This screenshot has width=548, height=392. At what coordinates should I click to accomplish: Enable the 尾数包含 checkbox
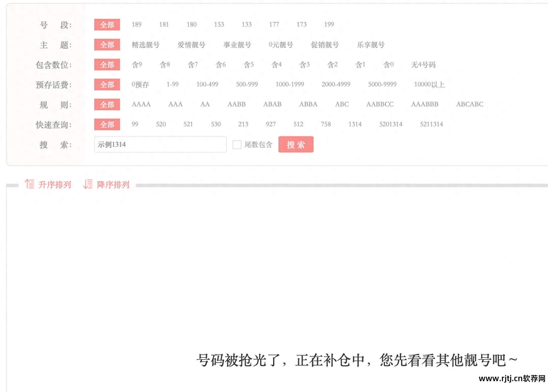[237, 144]
